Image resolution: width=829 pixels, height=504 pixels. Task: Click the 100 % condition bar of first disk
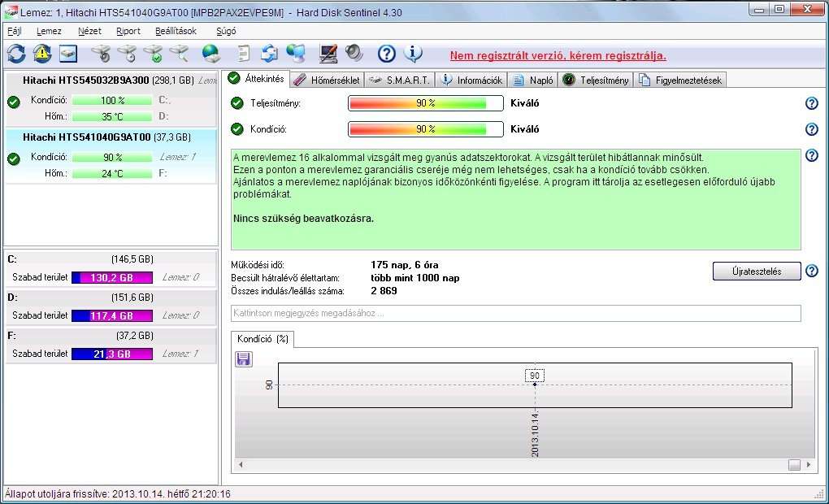pos(112,101)
